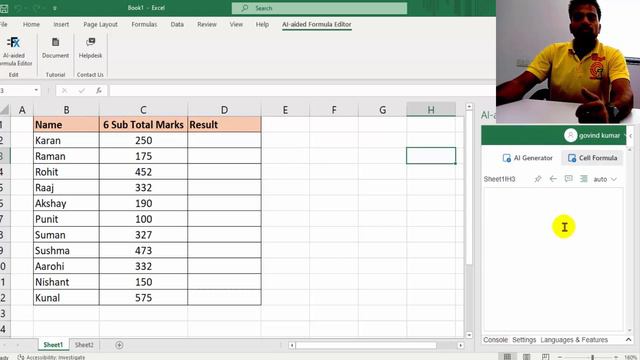Click the pin icon beside Sheet1!H3
This screenshot has width=640, height=360.
[538, 179]
